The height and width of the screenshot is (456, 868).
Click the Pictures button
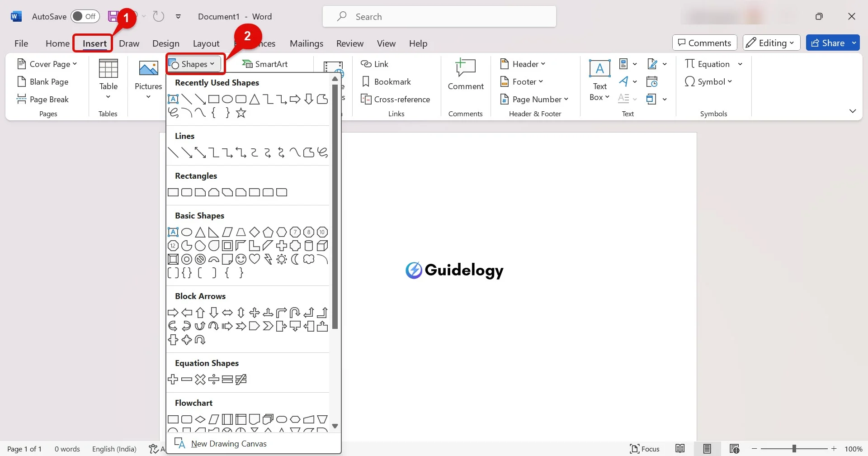148,80
